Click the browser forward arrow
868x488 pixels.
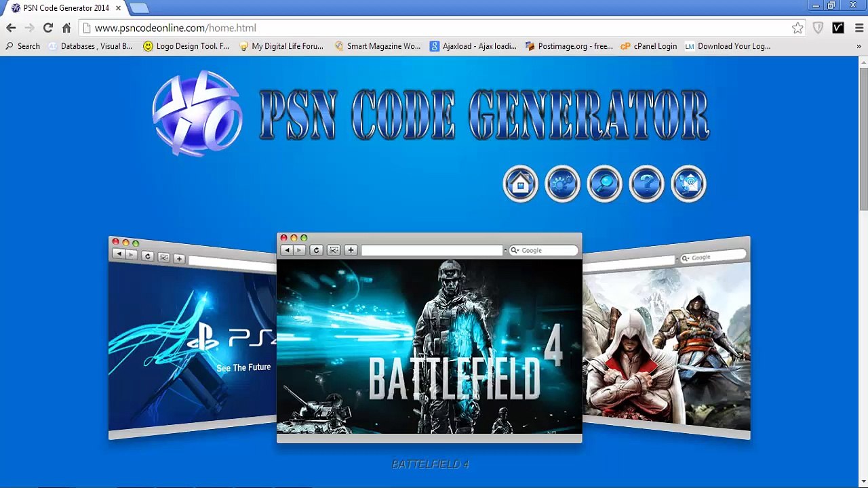pos(29,28)
